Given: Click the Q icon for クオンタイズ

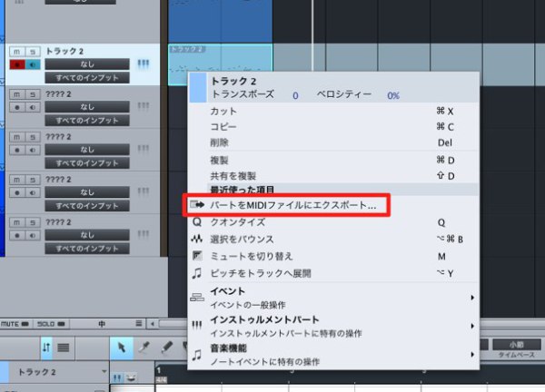Looking at the screenshot, I should [x=197, y=222].
